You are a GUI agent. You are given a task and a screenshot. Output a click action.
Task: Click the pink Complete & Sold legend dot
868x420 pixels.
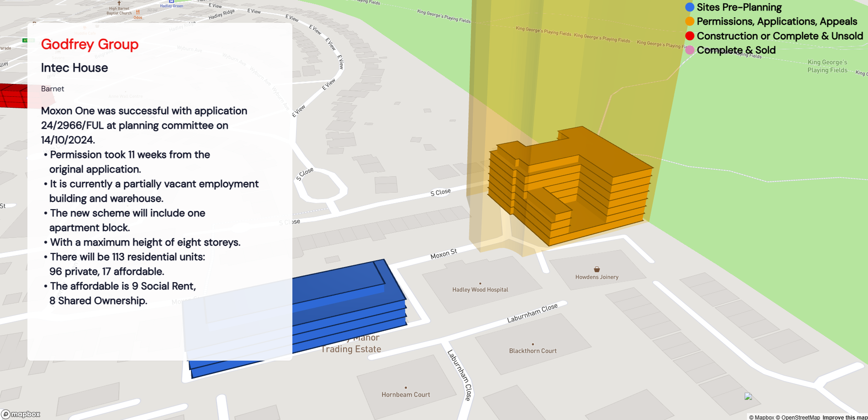690,50
